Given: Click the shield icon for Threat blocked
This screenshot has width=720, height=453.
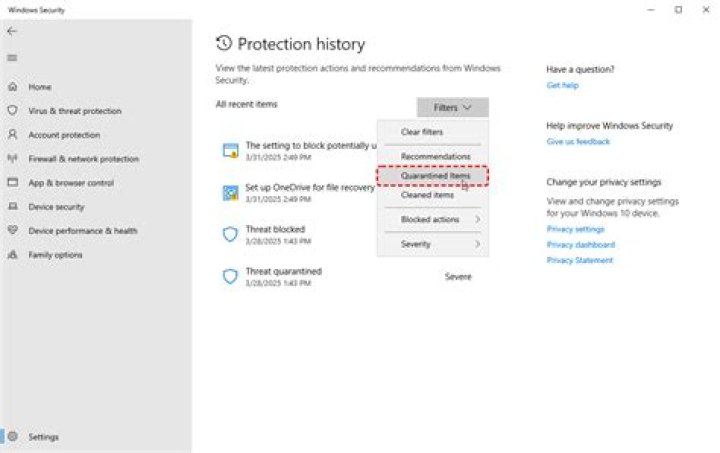Looking at the screenshot, I should pos(231,235).
